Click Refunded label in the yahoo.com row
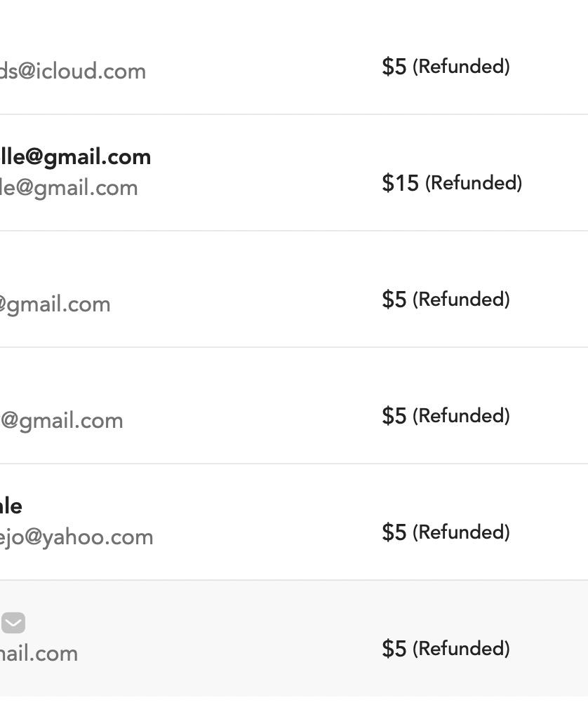The width and height of the screenshot is (588, 707). point(461,532)
